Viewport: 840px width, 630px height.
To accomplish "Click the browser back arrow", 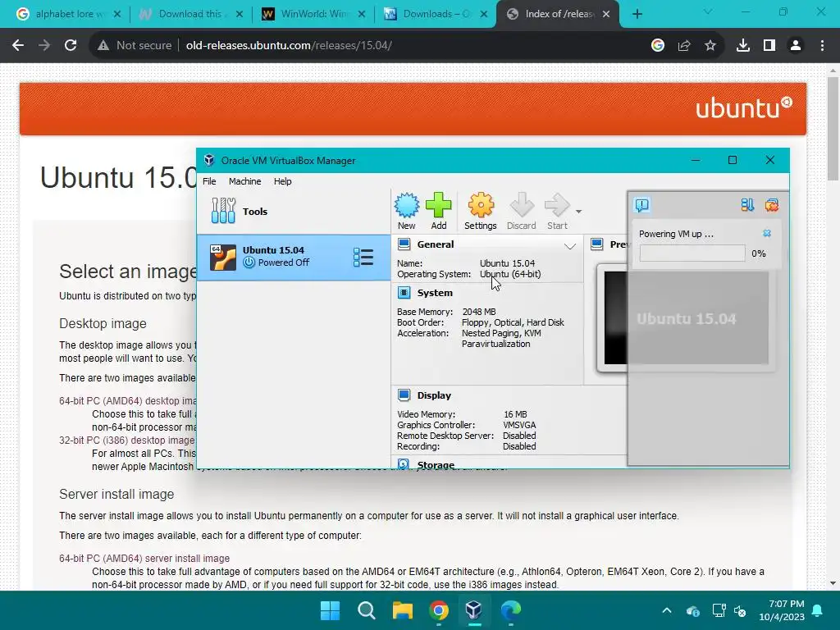I will [18, 46].
